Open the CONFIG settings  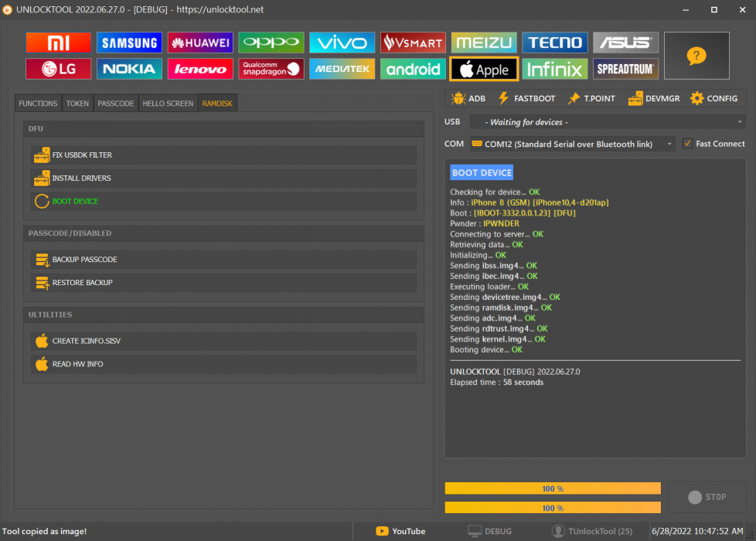[x=714, y=98]
